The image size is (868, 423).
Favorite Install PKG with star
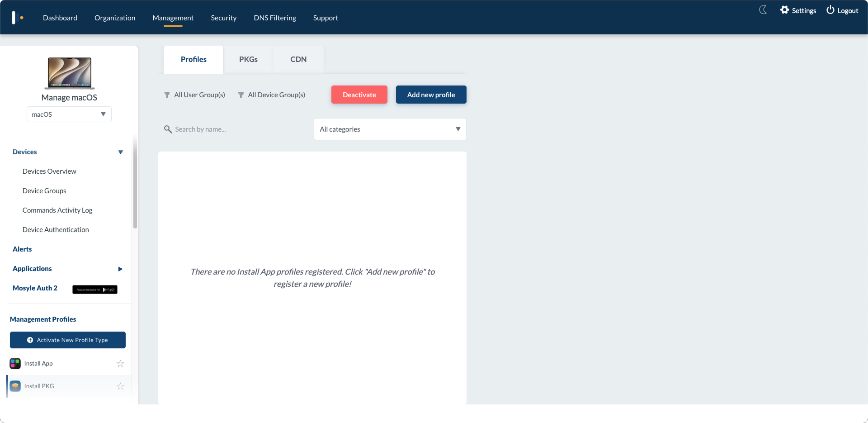[120, 386]
